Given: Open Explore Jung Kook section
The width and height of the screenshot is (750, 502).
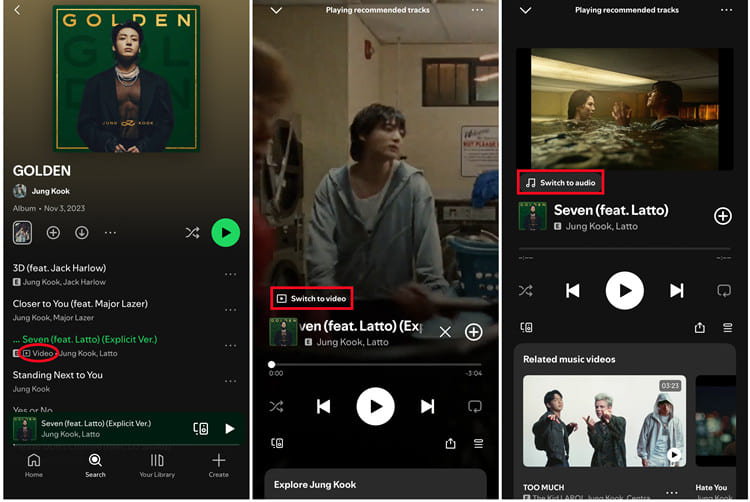Looking at the screenshot, I should [375, 484].
